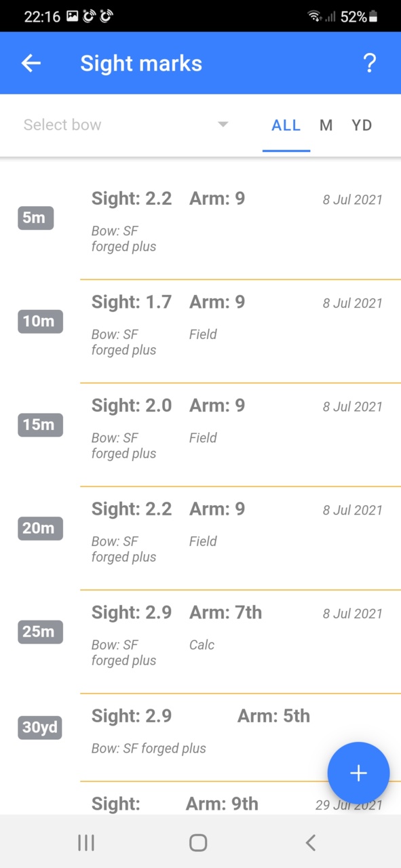Switch to the M metres tab
Image resolution: width=401 pixels, height=868 pixels.
pos(326,125)
